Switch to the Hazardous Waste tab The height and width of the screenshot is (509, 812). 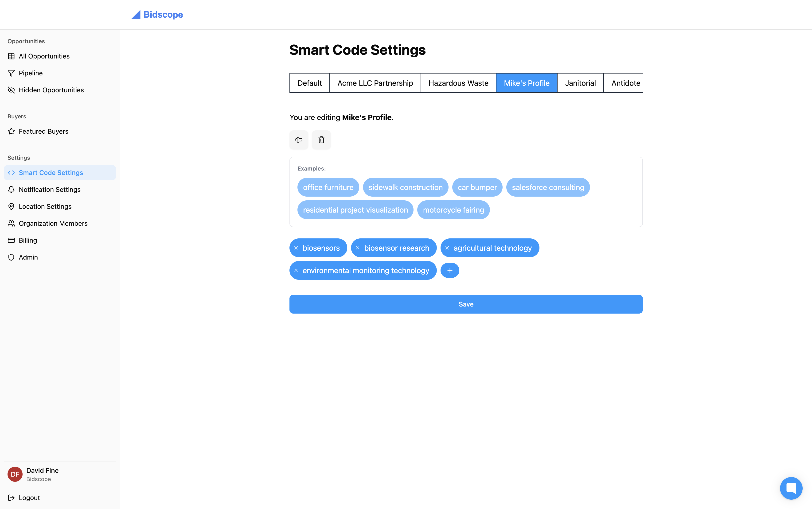coord(458,83)
